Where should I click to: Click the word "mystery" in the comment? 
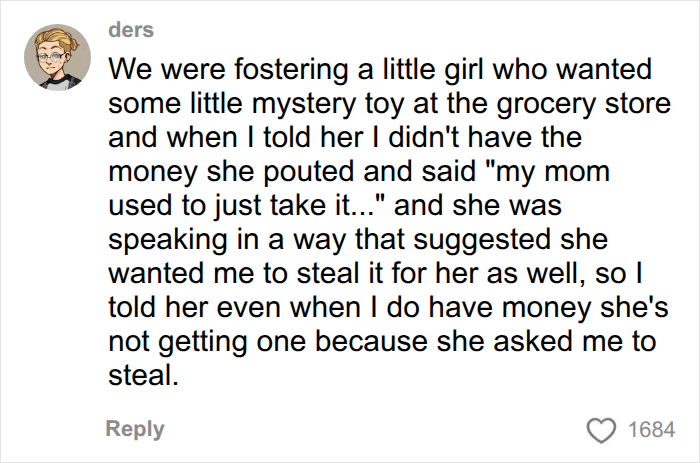[x=304, y=104]
